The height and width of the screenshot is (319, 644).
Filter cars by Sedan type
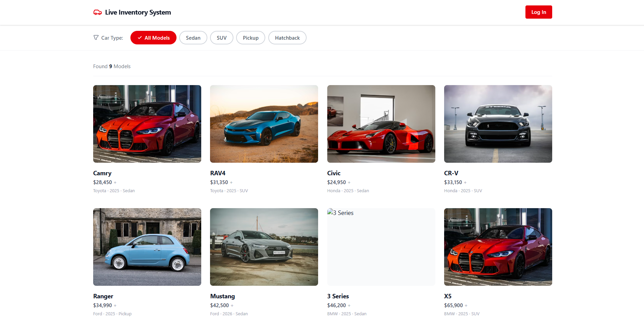click(x=193, y=38)
